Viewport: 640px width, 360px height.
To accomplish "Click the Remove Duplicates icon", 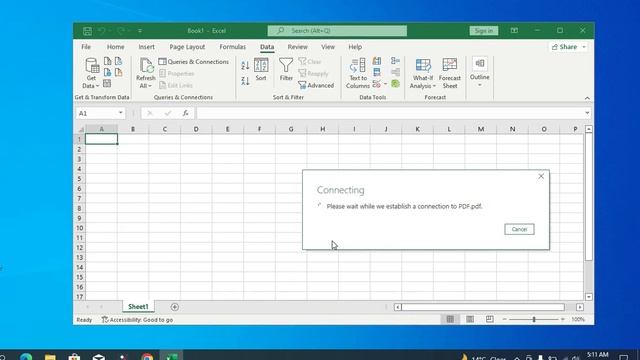I will click(377, 73).
